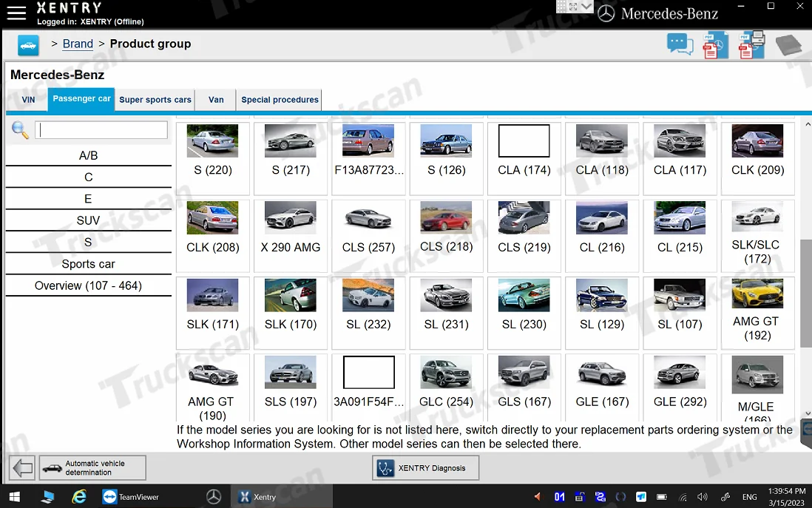Select the CL (216) model

pyautogui.click(x=602, y=236)
